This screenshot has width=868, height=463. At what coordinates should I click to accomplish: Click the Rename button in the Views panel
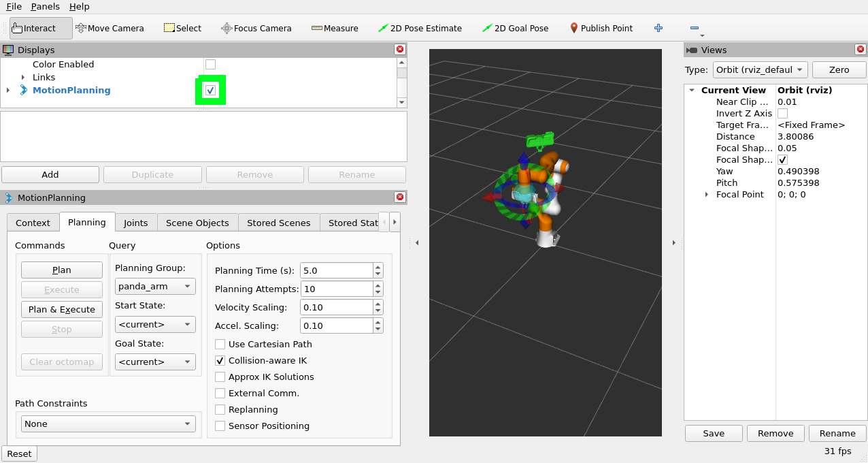(837, 433)
